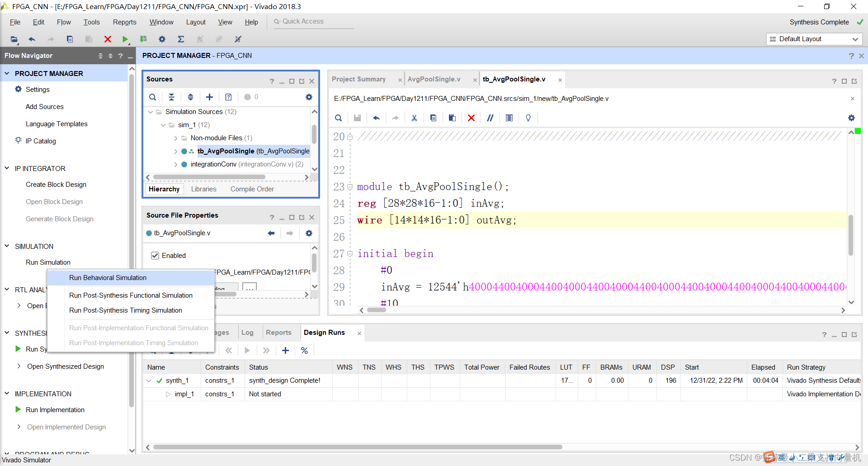Open the File menu
The height and width of the screenshot is (466, 868).
(x=15, y=22)
